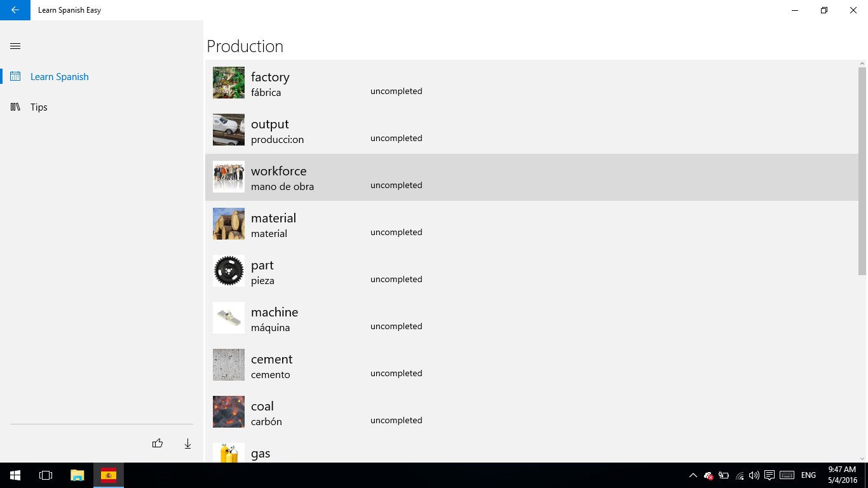
Task: Open the Tips section
Action: [x=39, y=107]
